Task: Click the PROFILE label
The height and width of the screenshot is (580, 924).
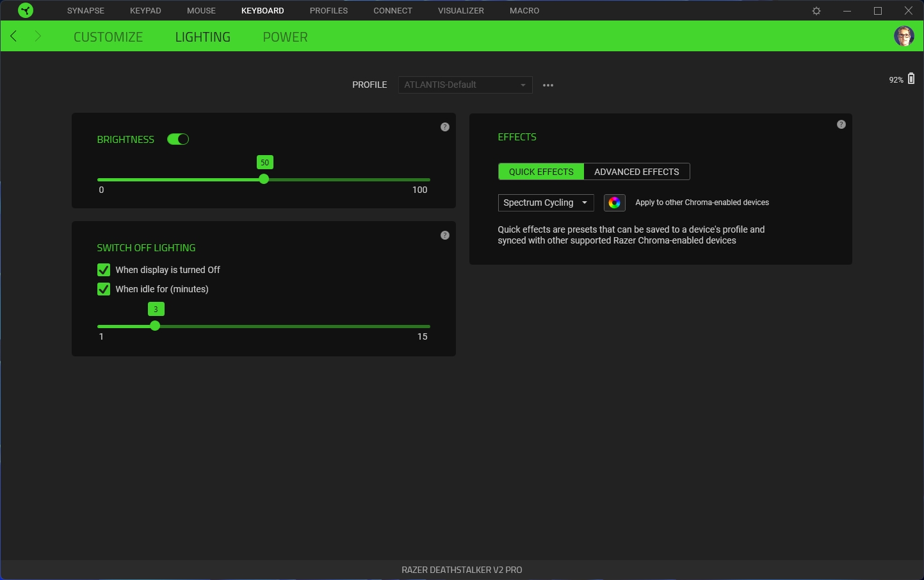Action: point(369,85)
